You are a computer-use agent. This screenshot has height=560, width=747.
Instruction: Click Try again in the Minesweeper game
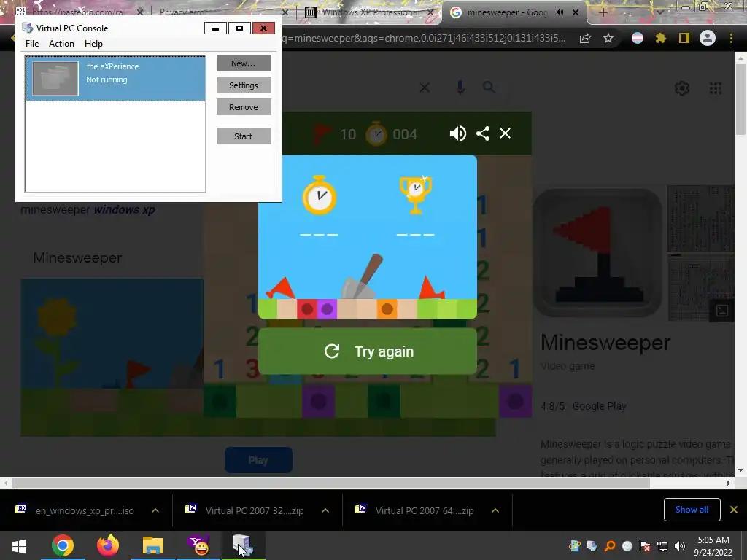click(x=368, y=351)
